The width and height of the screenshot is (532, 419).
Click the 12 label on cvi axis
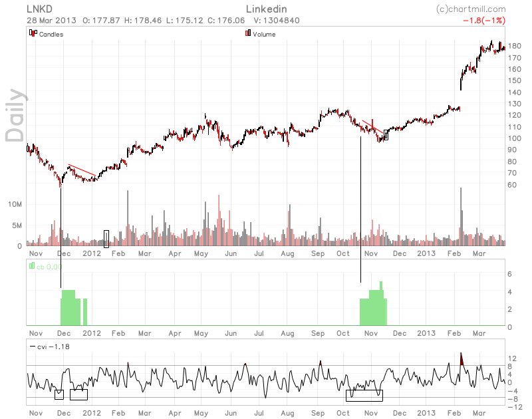click(x=512, y=358)
